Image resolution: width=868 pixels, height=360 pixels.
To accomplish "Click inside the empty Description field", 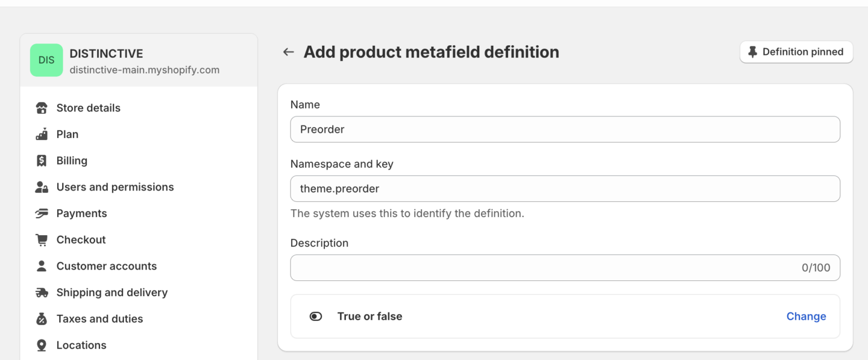I will (537, 267).
